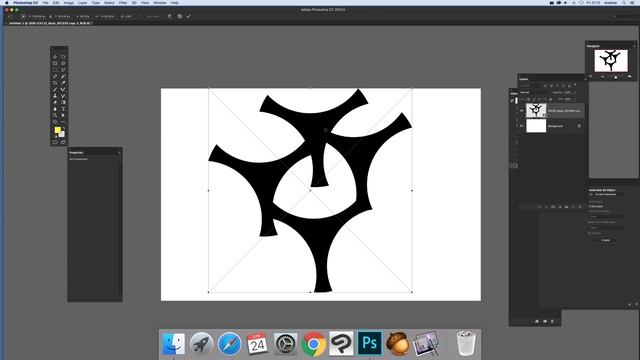Hide the Background layer via its eye

[x=521, y=126]
